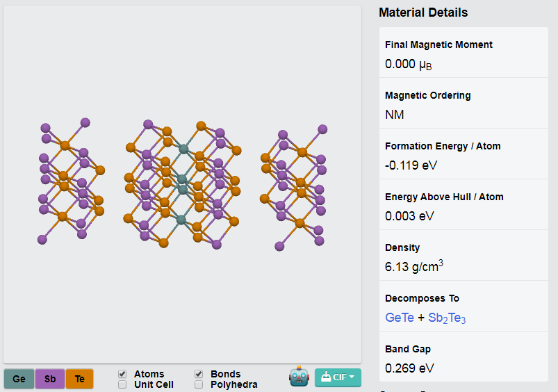Follow the Sb2Te3 material link
This screenshot has width=558, height=392.
447,318
